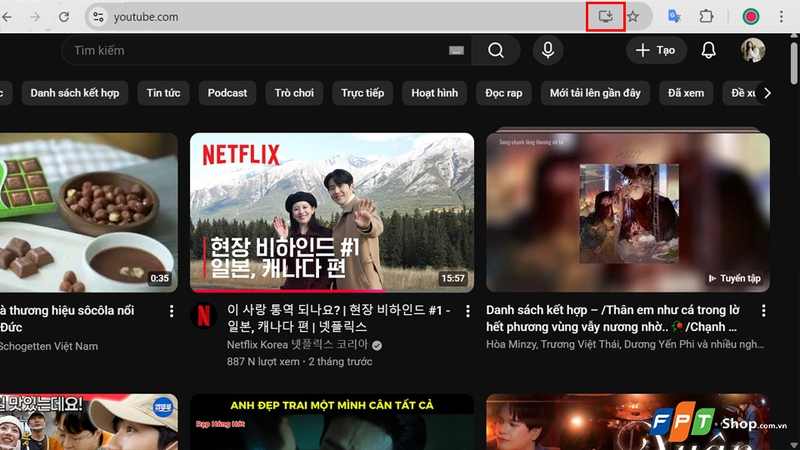Click the browser back arrow
Screen dimensions: 800x450
coord(7,17)
